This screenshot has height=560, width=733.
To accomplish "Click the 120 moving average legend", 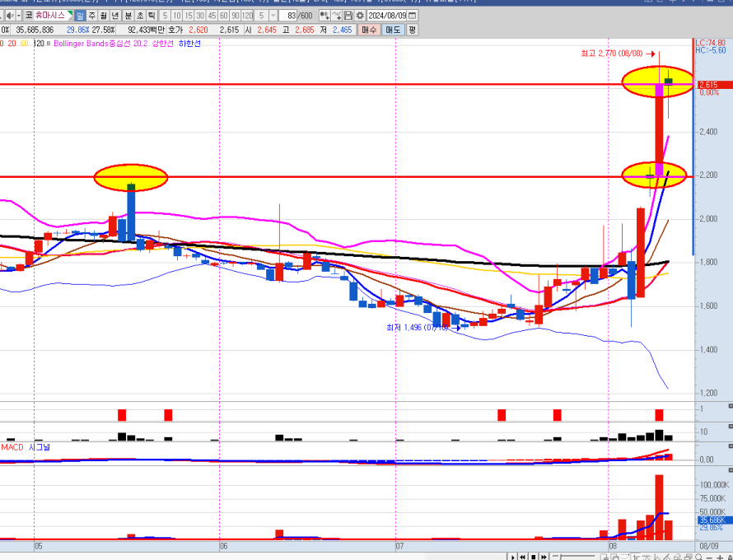I will tap(40, 44).
